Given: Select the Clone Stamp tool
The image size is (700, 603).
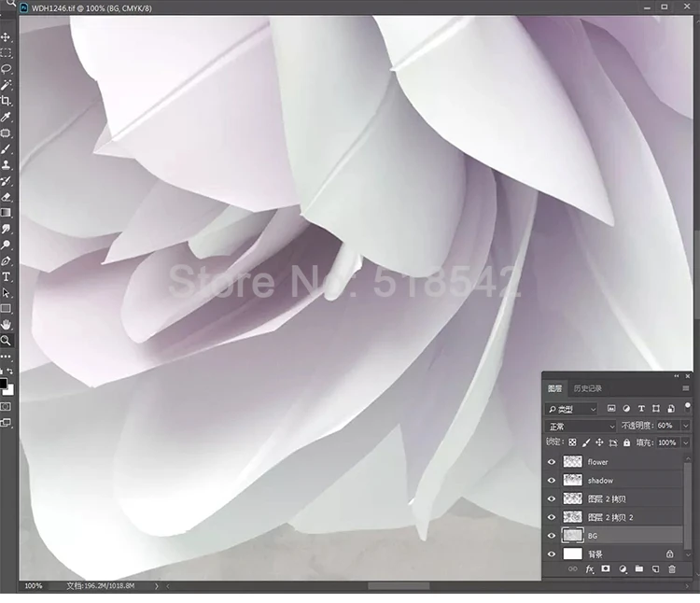Looking at the screenshot, I should click(6, 165).
